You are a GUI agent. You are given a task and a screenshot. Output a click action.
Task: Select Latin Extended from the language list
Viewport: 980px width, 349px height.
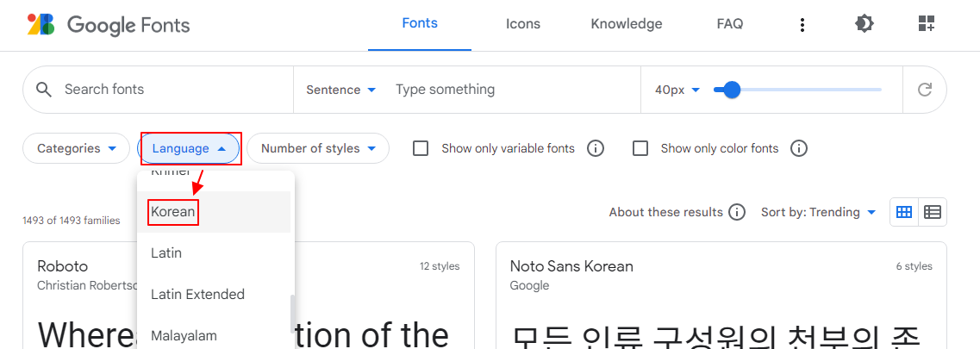(x=214, y=294)
